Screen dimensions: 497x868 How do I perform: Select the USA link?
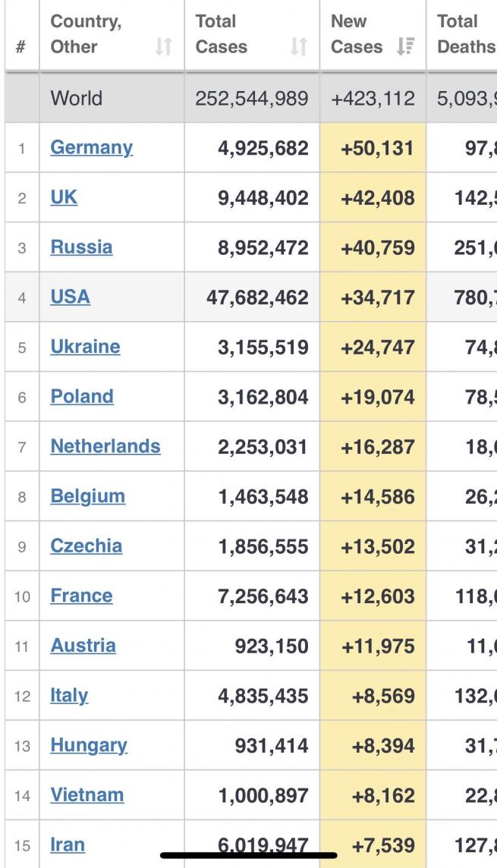click(71, 297)
